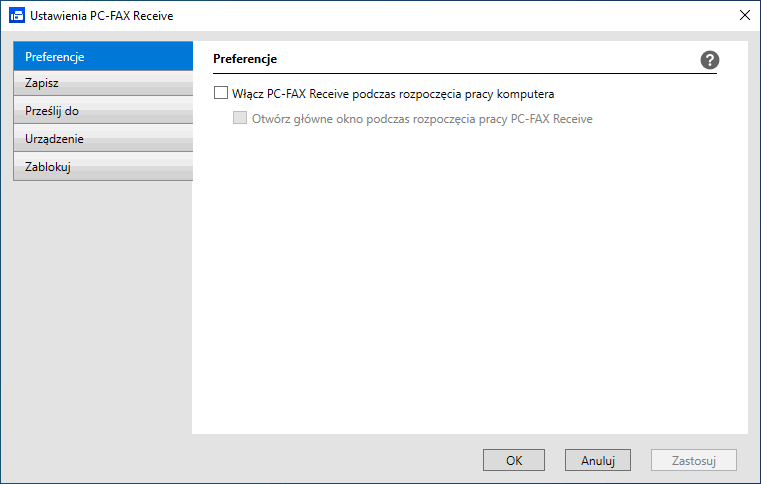Click the Zastosuj button
761x484 pixels.
click(694, 461)
